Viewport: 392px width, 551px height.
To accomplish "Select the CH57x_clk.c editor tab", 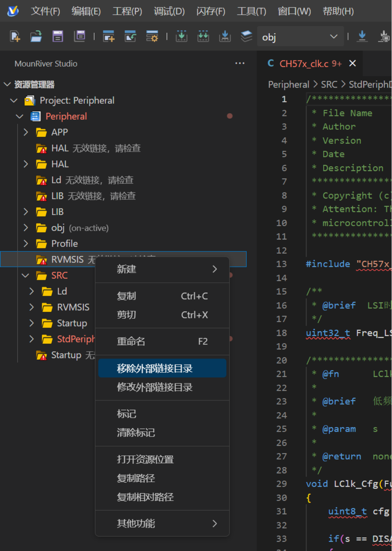I will coord(310,64).
